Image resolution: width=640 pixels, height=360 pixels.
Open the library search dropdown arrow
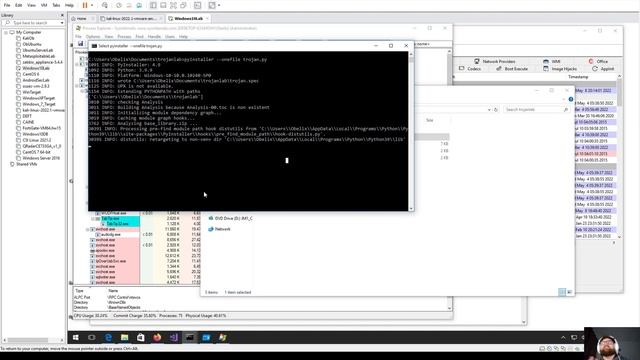(62, 23)
